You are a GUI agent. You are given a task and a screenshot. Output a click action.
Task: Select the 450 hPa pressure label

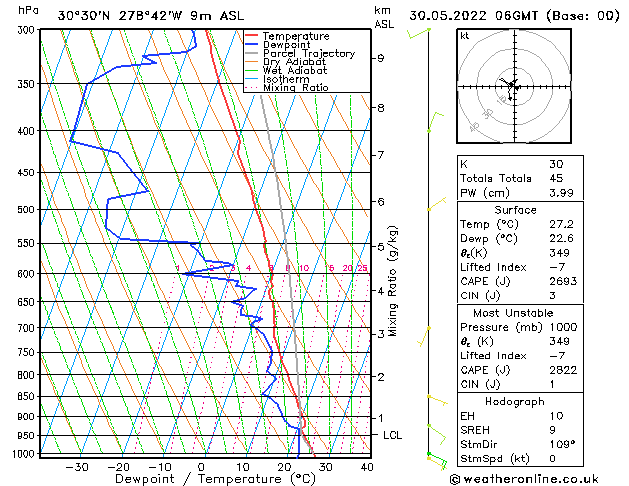[28, 173]
